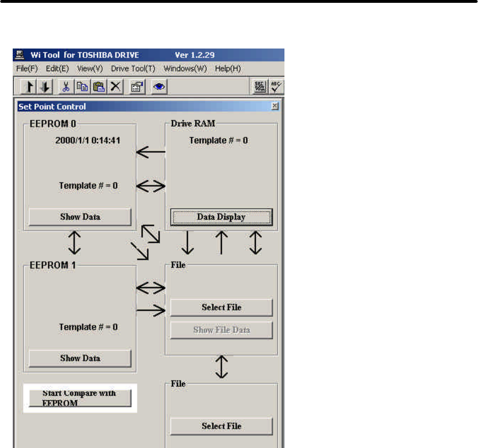Click the Cut scissors toolbar icon

[x=65, y=87]
